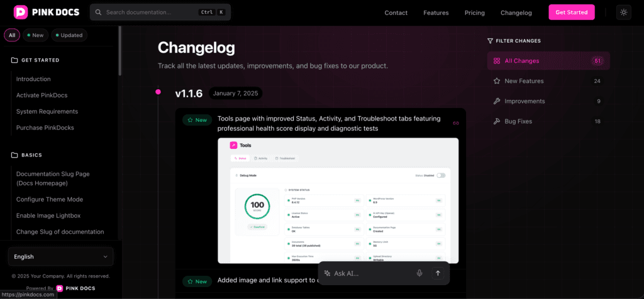Image resolution: width=644 pixels, height=299 pixels.
Task: Open the Tools page screenshot thumbnail
Action: [x=338, y=200]
